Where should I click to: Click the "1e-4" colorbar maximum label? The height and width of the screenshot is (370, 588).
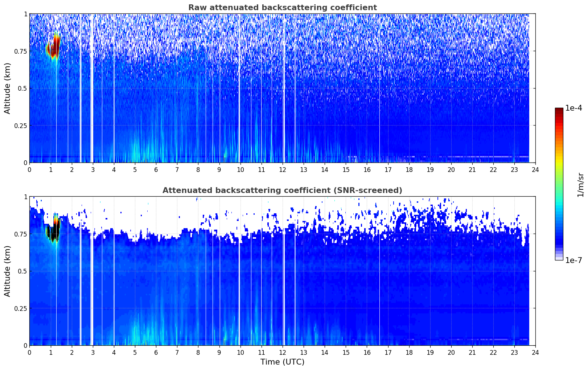click(573, 108)
